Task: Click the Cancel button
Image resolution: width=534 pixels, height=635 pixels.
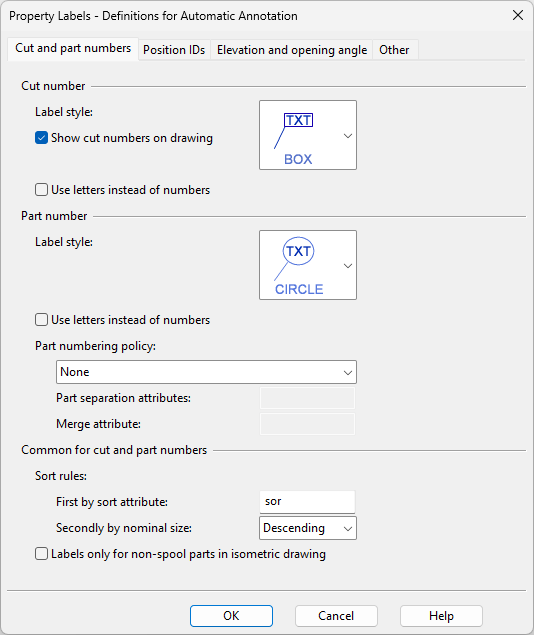Action: pyautogui.click(x=336, y=616)
